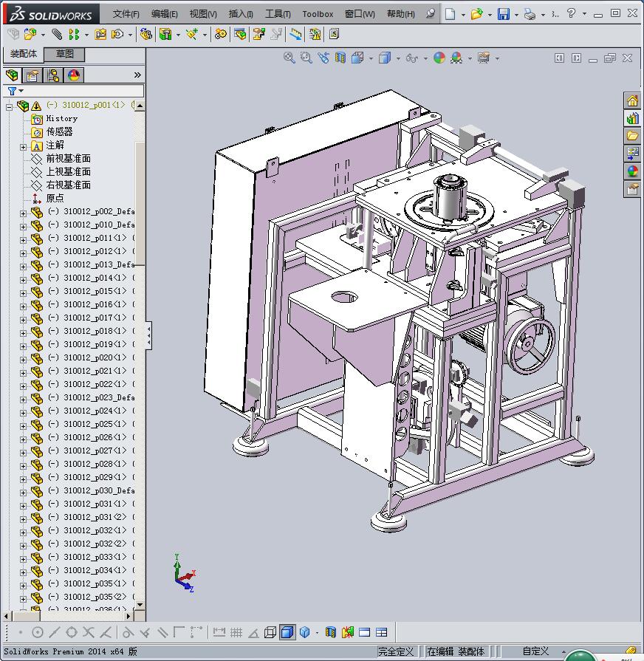The height and width of the screenshot is (661, 644).
Task: Expand the 310012_p011<1> component node
Action: [24, 239]
